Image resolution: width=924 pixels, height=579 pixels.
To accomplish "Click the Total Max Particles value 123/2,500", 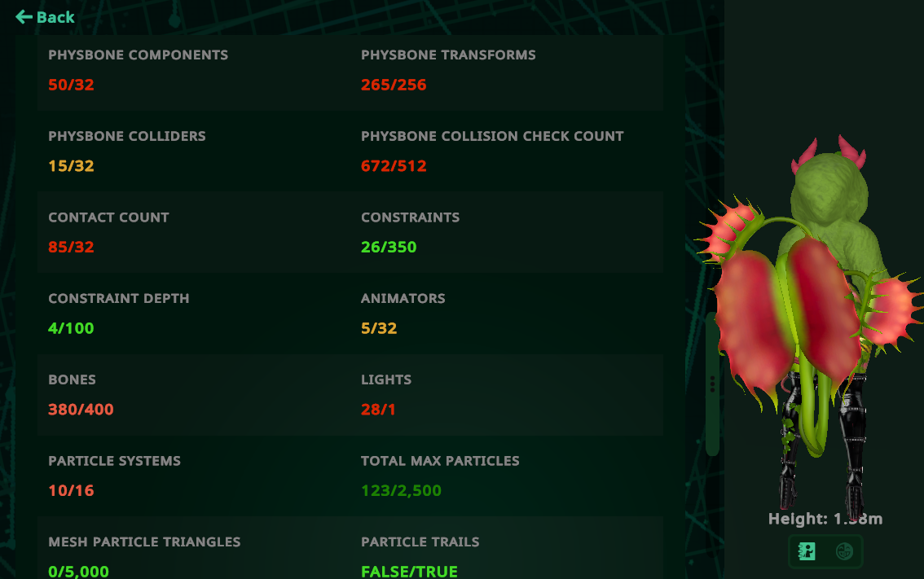I will 402,491.
